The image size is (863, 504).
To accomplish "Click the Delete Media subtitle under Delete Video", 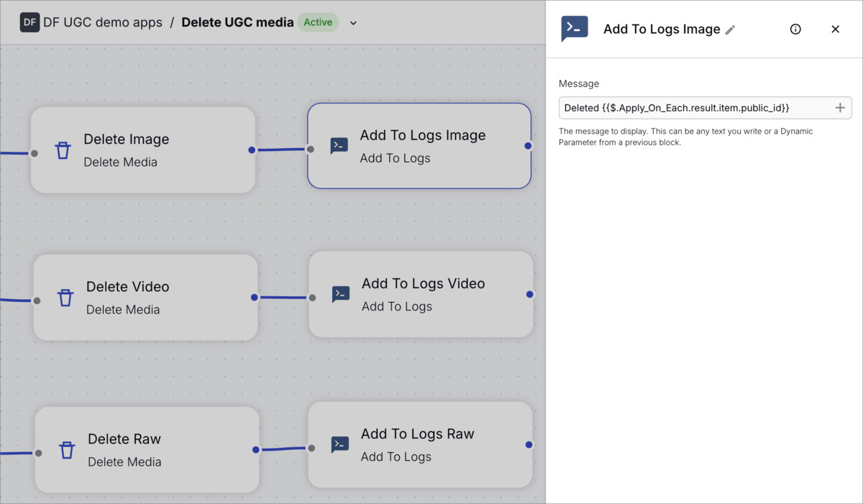I will point(123,309).
